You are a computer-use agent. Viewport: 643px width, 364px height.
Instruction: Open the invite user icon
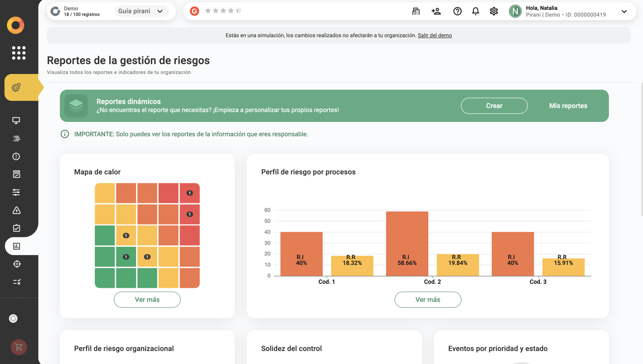coord(436,11)
